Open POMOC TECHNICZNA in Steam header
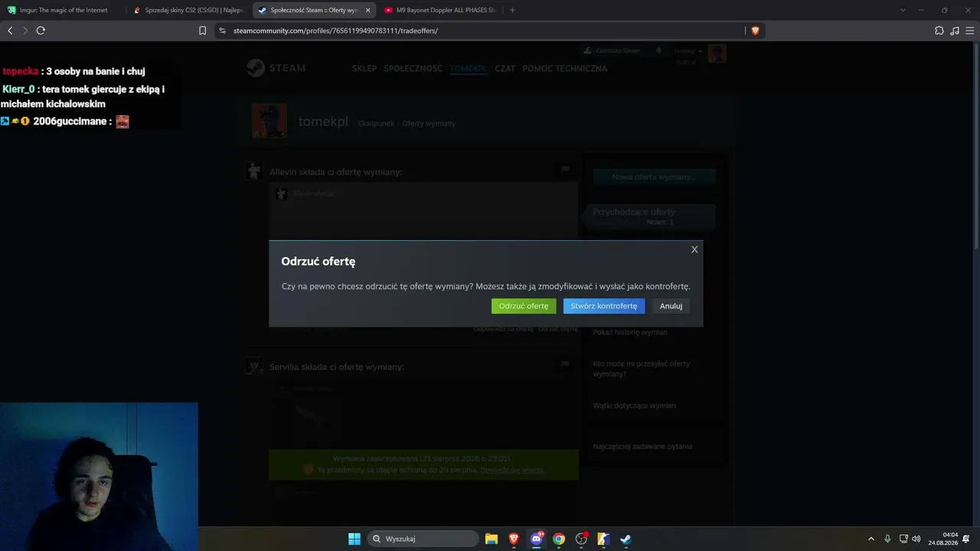Viewport: 980px width, 551px height. point(564,68)
